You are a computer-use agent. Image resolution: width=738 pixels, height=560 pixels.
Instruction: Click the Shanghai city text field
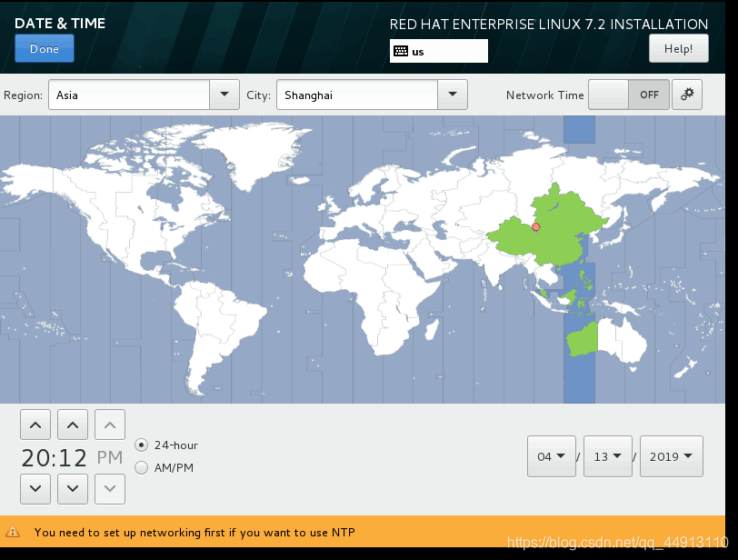[x=357, y=95]
